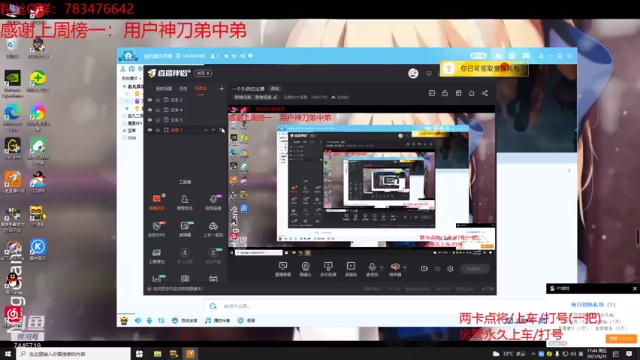This screenshot has width=640, height=360.
Task: Toggle the lock on 文本 4 source
Action: (158, 110)
